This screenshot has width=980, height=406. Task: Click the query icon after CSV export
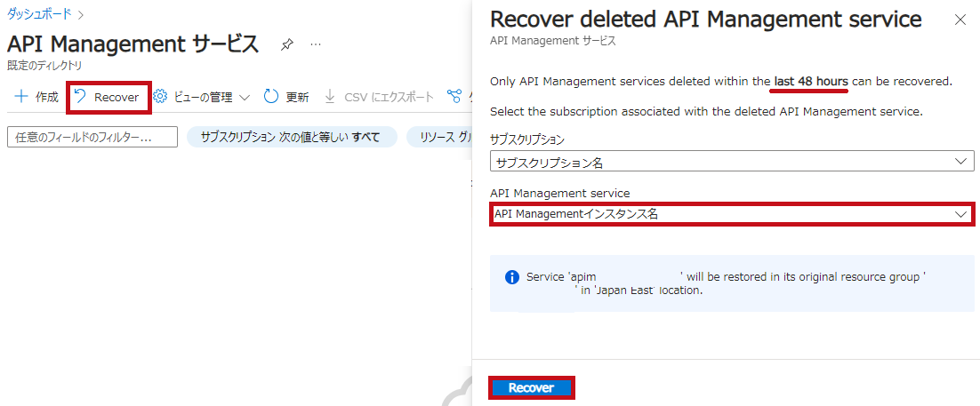(454, 97)
